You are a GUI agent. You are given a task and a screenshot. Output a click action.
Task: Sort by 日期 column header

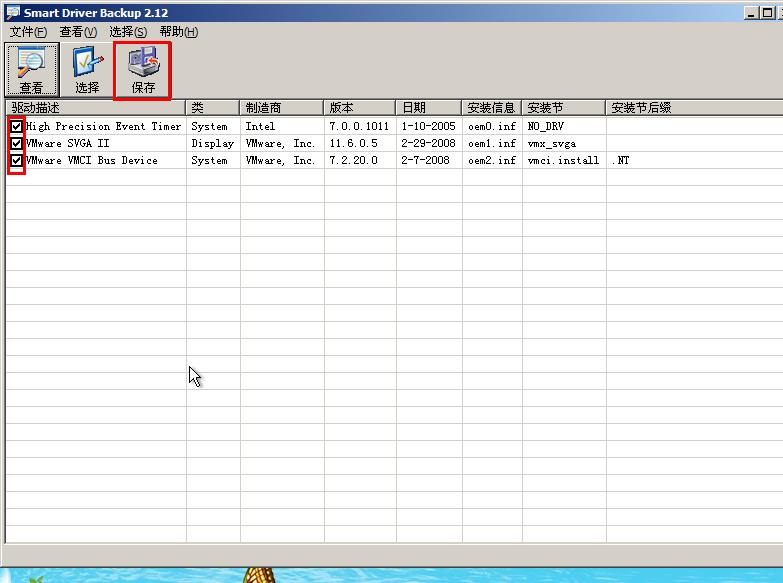point(428,108)
